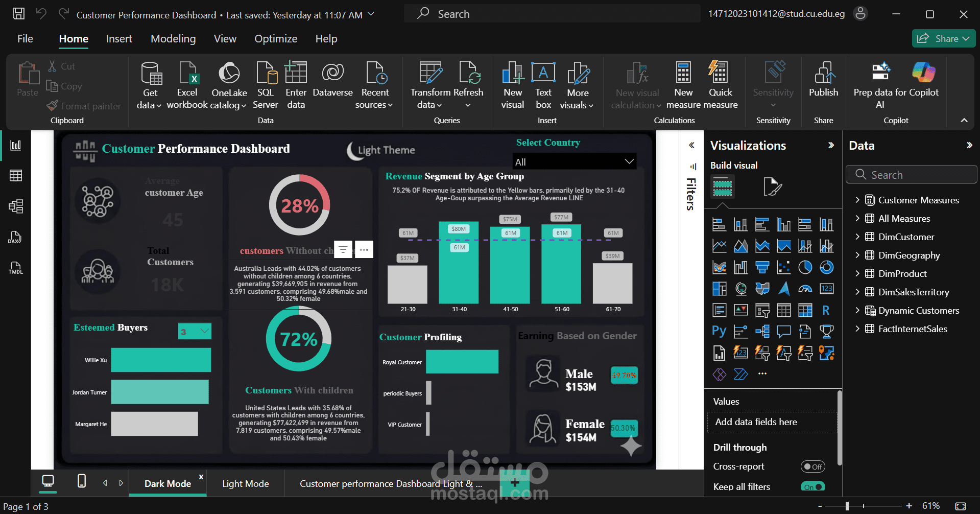The image size is (980, 514).
Task: Insert a Text box
Action: [543, 85]
